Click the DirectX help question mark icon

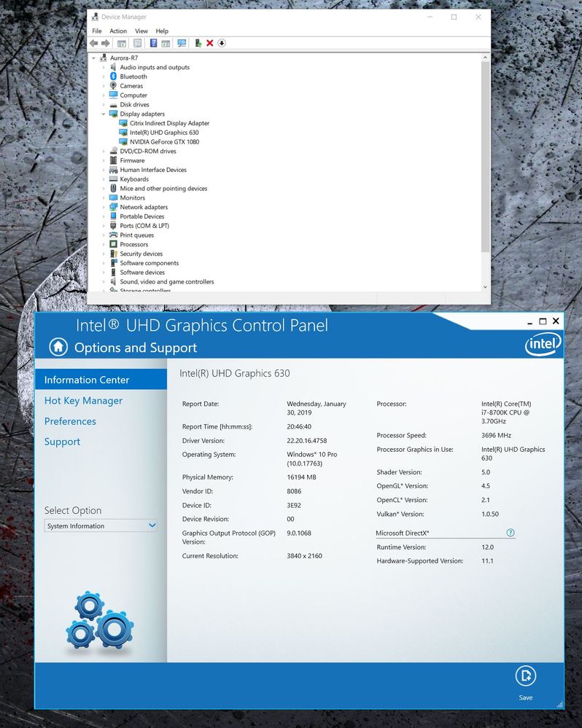[x=510, y=533]
